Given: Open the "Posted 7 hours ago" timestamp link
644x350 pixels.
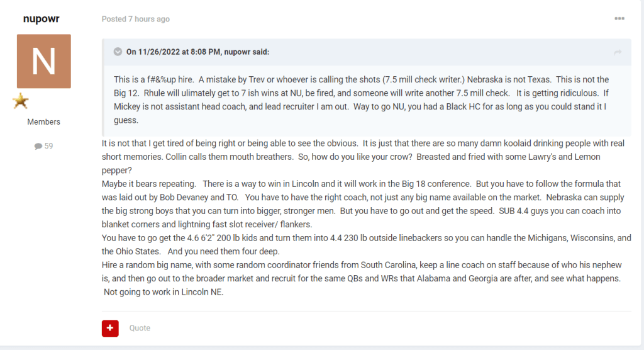Looking at the screenshot, I should pyautogui.click(x=136, y=19).
